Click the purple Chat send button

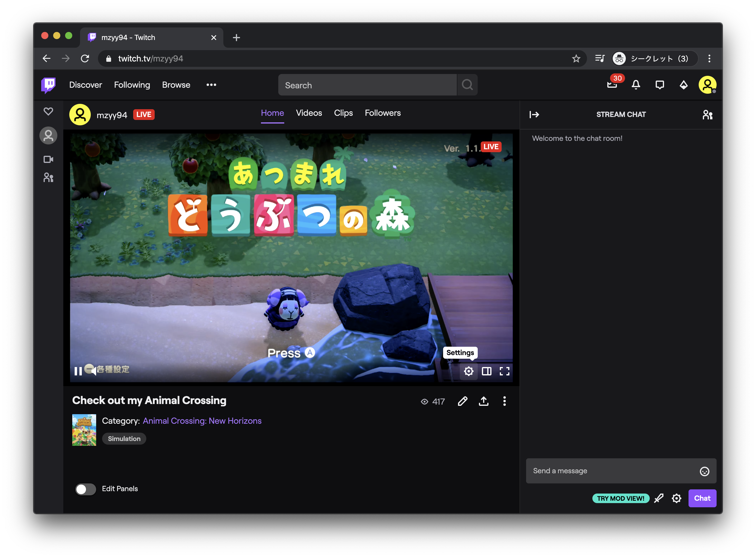[702, 498]
